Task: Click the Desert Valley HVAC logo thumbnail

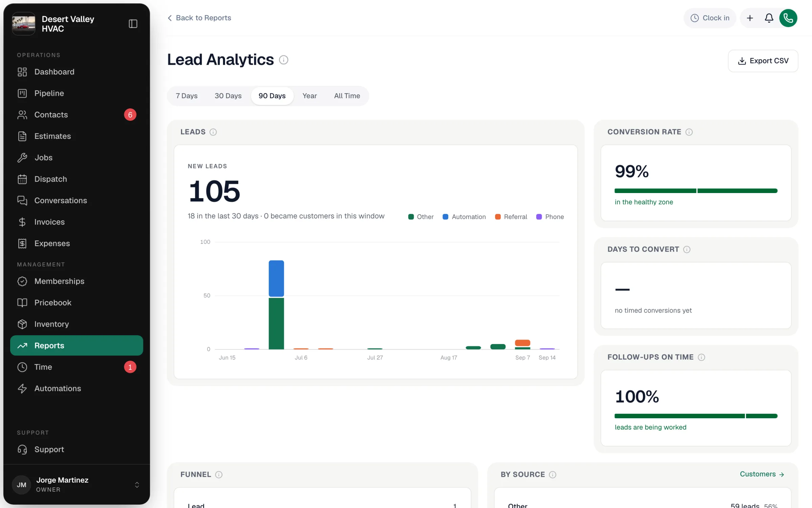Action: point(24,24)
